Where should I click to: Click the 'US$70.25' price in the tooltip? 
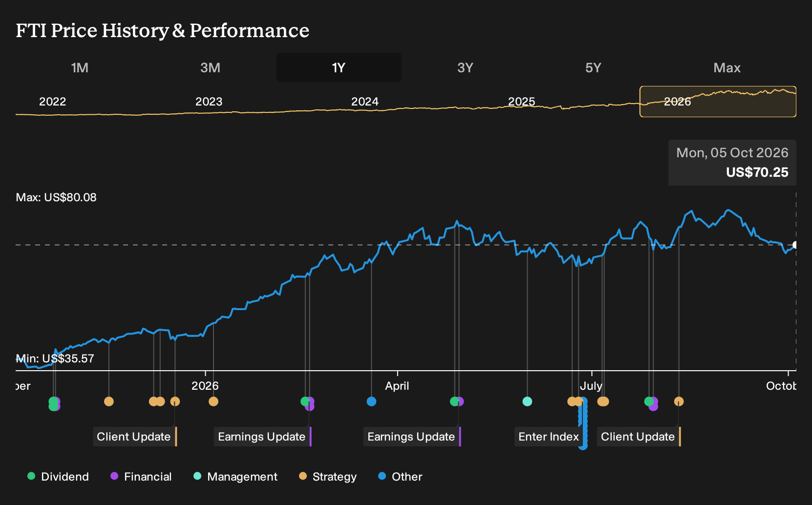[757, 172]
